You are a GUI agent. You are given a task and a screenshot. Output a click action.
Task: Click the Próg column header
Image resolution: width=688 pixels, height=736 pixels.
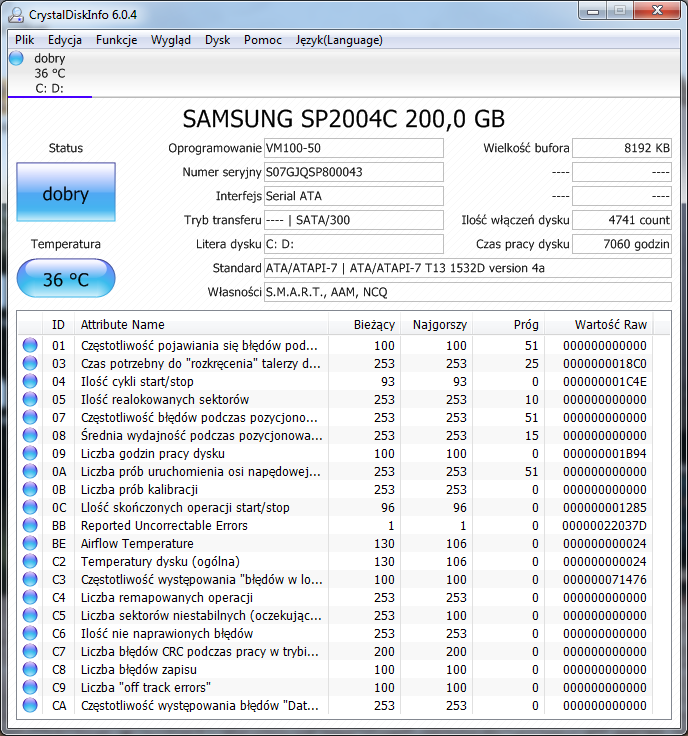click(x=508, y=324)
